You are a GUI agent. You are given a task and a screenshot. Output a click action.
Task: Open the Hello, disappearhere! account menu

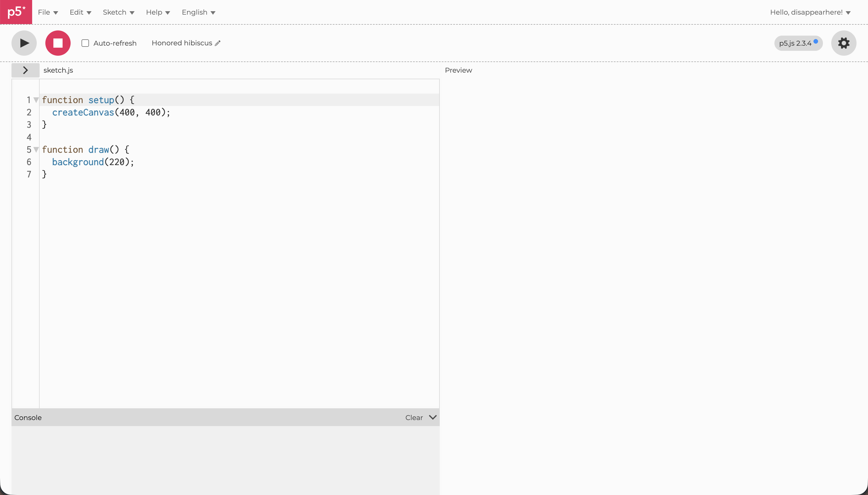pos(810,12)
